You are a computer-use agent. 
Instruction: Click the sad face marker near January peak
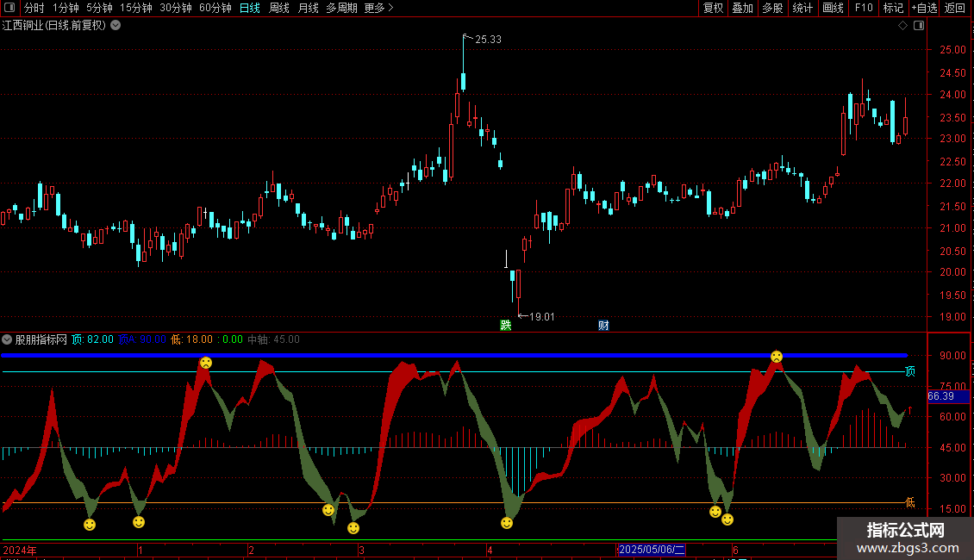[x=206, y=363]
